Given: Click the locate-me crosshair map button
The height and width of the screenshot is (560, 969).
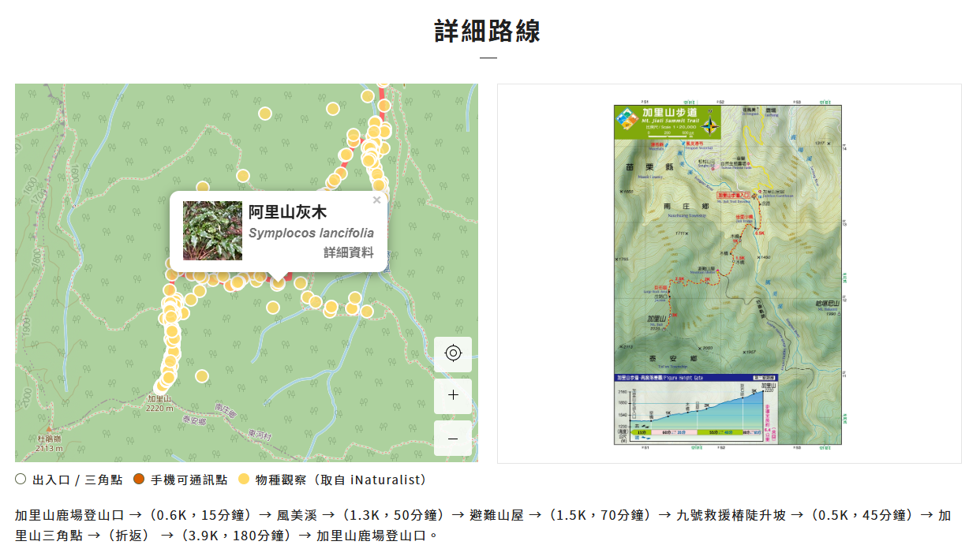Looking at the screenshot, I should point(453,353).
